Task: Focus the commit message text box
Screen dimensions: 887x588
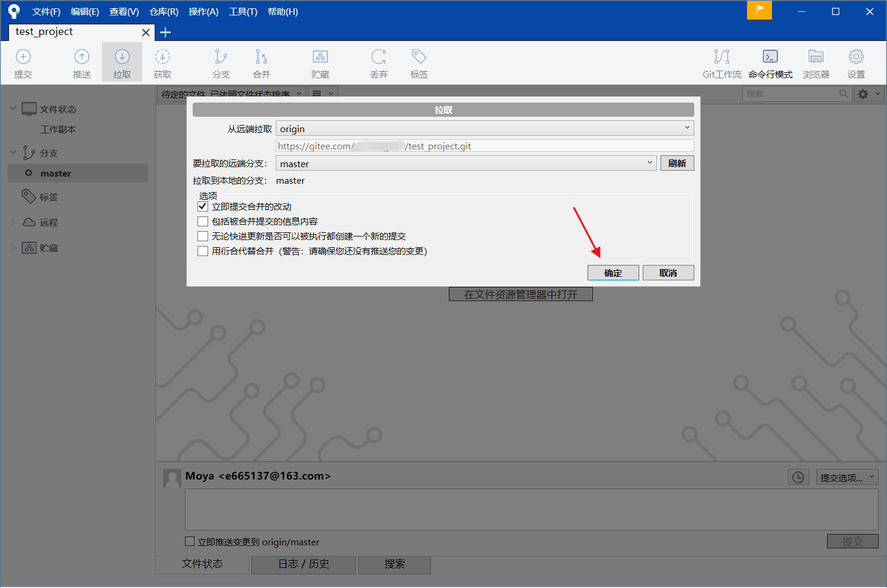Action: pyautogui.click(x=531, y=510)
